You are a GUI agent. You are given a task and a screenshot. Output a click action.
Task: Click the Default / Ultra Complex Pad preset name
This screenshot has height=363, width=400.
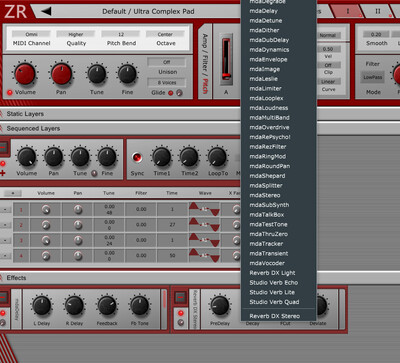click(x=148, y=11)
